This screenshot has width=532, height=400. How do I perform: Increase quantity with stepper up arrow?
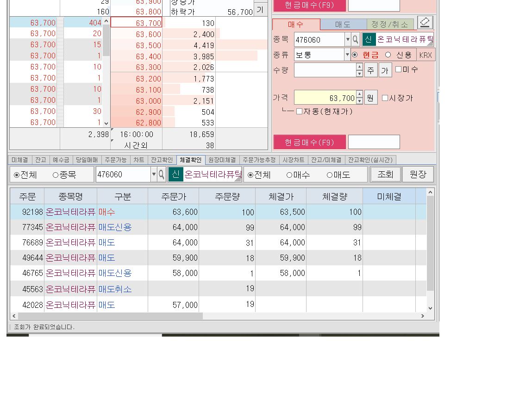click(x=360, y=67)
